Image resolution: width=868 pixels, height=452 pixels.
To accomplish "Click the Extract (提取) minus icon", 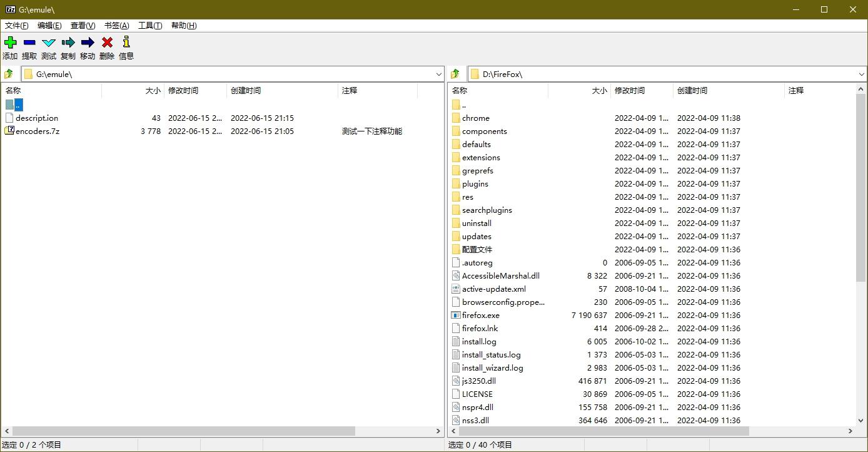I will click(29, 43).
